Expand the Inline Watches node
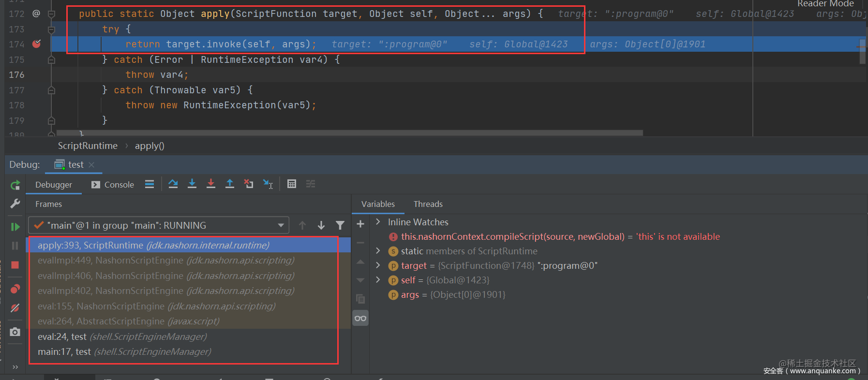Screen dimensions: 868x380 tap(378, 222)
